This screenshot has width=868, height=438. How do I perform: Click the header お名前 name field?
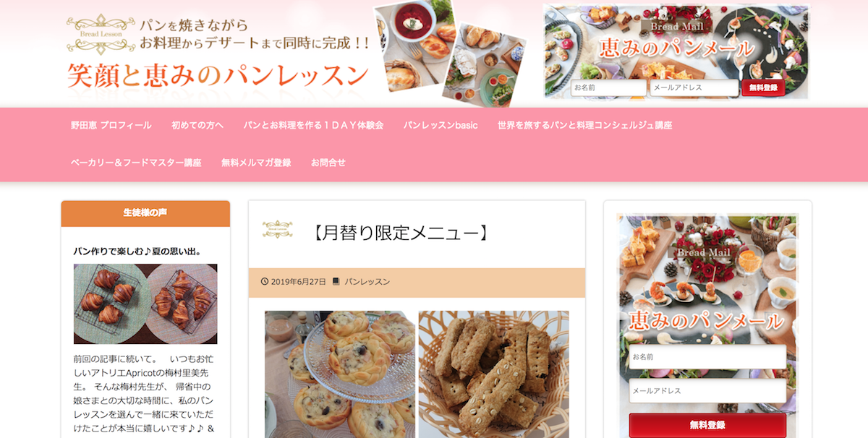pos(608,87)
